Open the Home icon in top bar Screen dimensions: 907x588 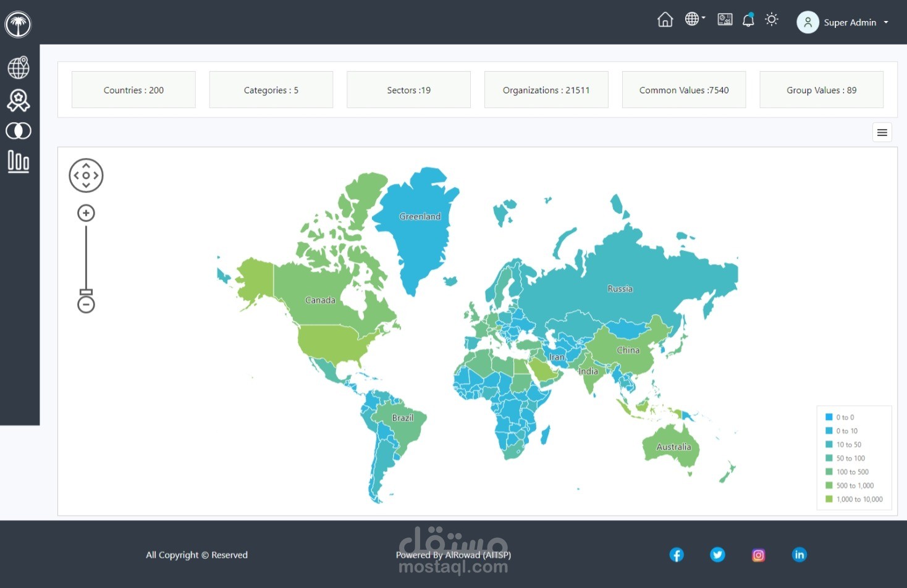pyautogui.click(x=665, y=20)
